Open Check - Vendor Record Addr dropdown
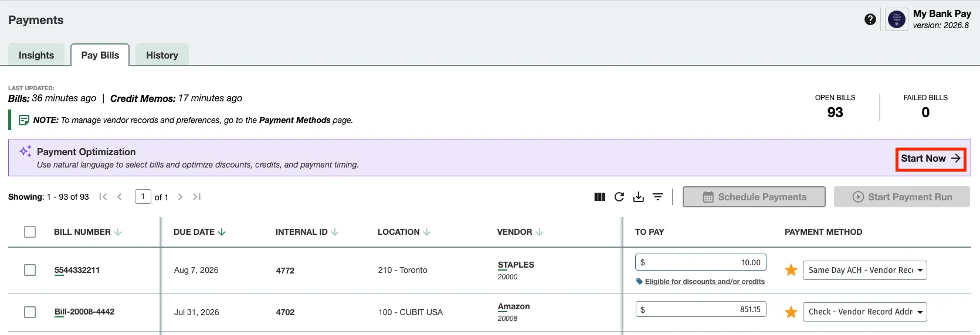Screen dimensions: 980x335 [864, 312]
